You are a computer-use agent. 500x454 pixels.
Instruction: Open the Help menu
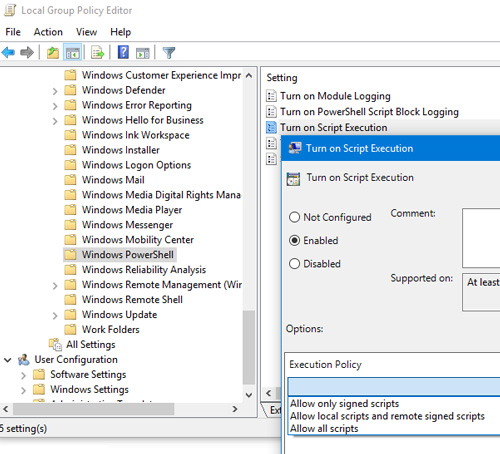[x=121, y=32]
